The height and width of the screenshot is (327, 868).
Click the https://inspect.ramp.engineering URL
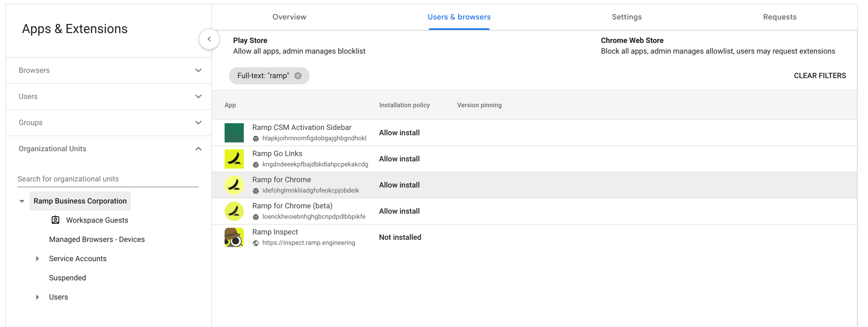coord(309,243)
